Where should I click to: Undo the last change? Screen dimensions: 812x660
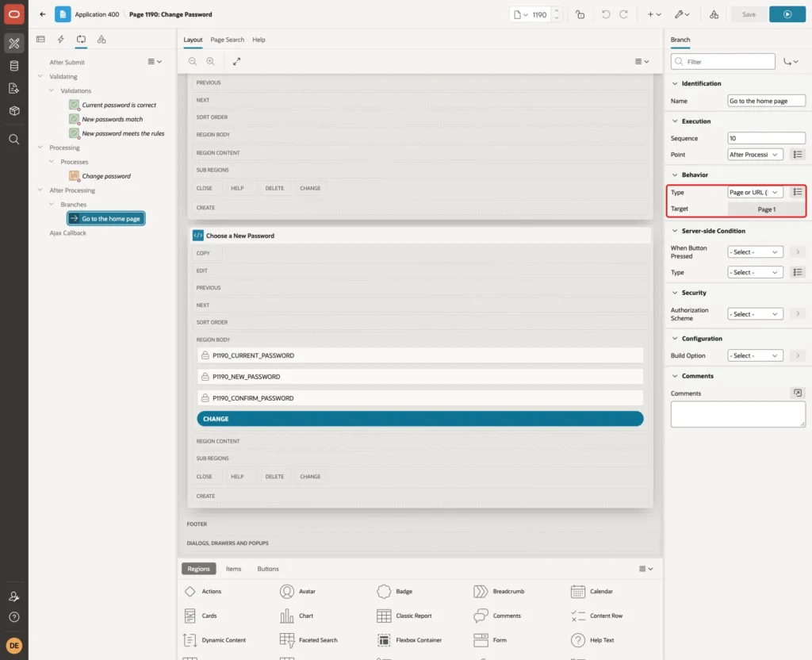[605, 14]
